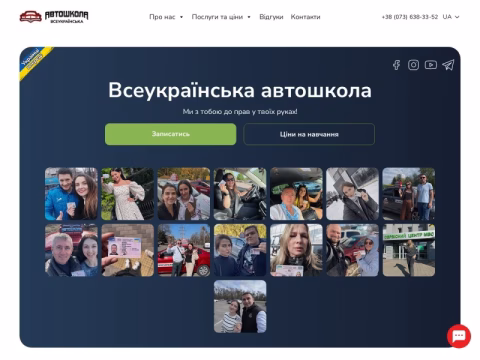Expand the Послуги та ціни dropdown
The width and height of the screenshot is (480, 360).
click(x=221, y=17)
